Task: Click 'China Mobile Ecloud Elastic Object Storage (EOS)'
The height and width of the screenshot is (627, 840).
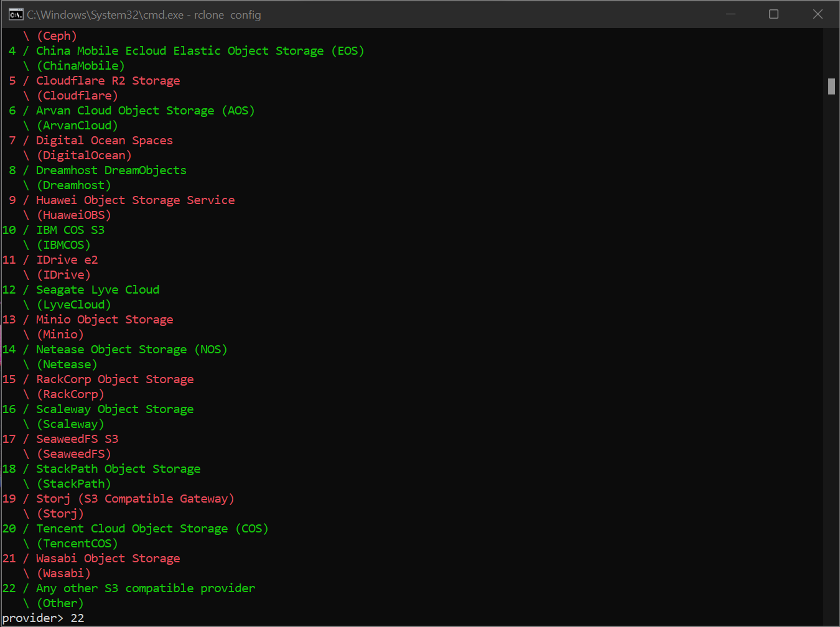Action: click(200, 51)
